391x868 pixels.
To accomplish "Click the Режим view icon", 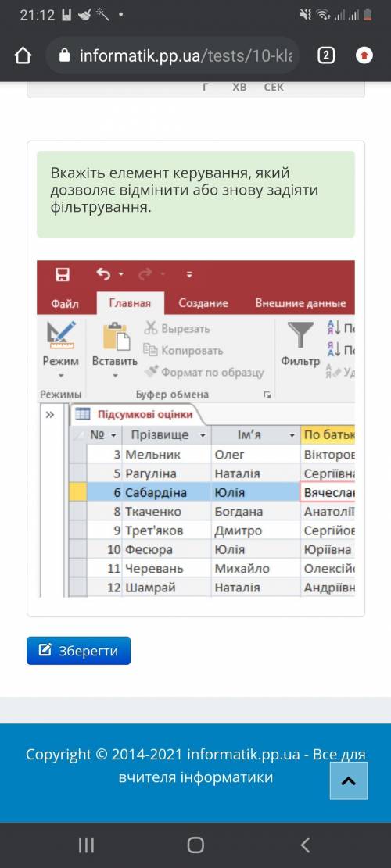I will click(61, 335).
